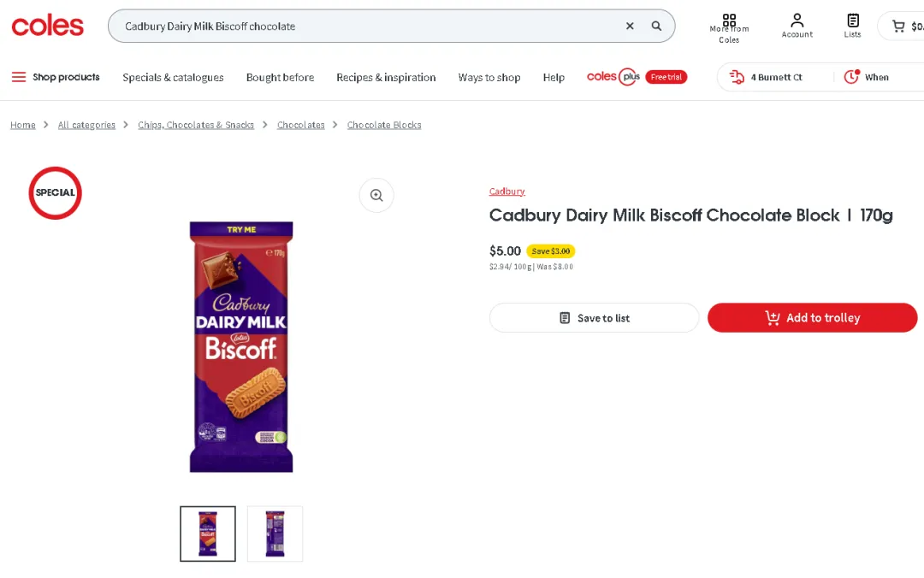
Task: Click into the search input field
Action: point(368,27)
